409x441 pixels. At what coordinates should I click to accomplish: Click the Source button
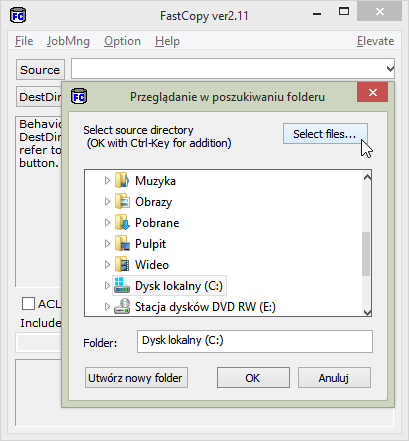(40, 70)
